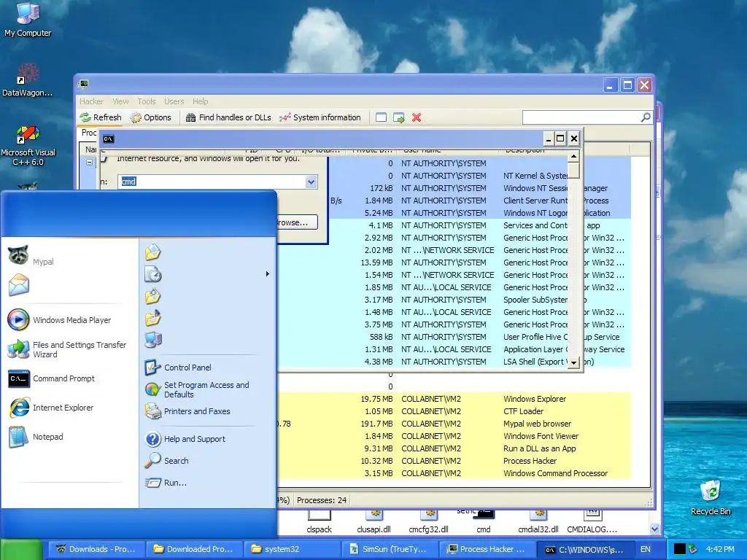
Task: Select the Windows Command Processor row
Action: (455, 473)
